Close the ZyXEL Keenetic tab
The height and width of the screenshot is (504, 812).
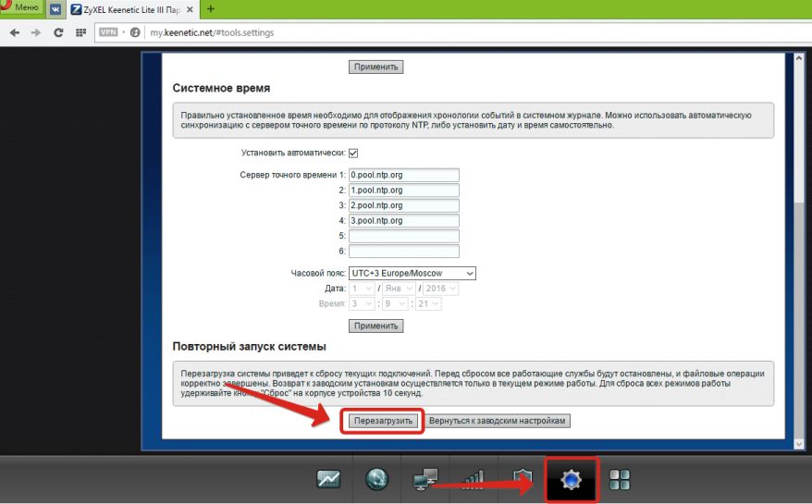(x=190, y=9)
